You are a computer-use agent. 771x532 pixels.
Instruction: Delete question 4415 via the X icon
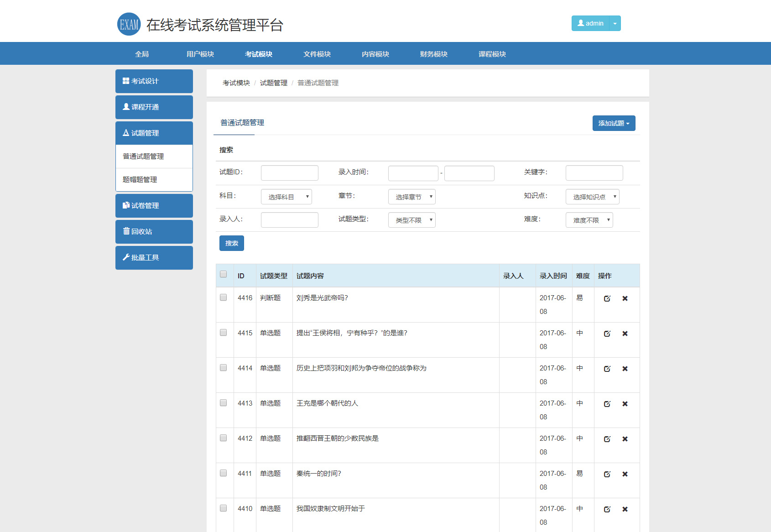click(x=625, y=334)
